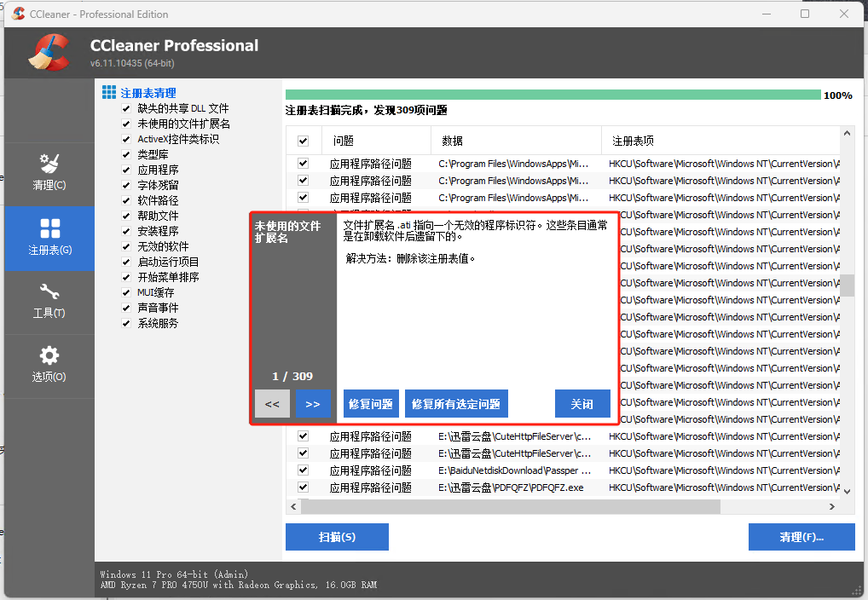
Task: Toggle 应用程序 checkbox
Action: pos(126,170)
